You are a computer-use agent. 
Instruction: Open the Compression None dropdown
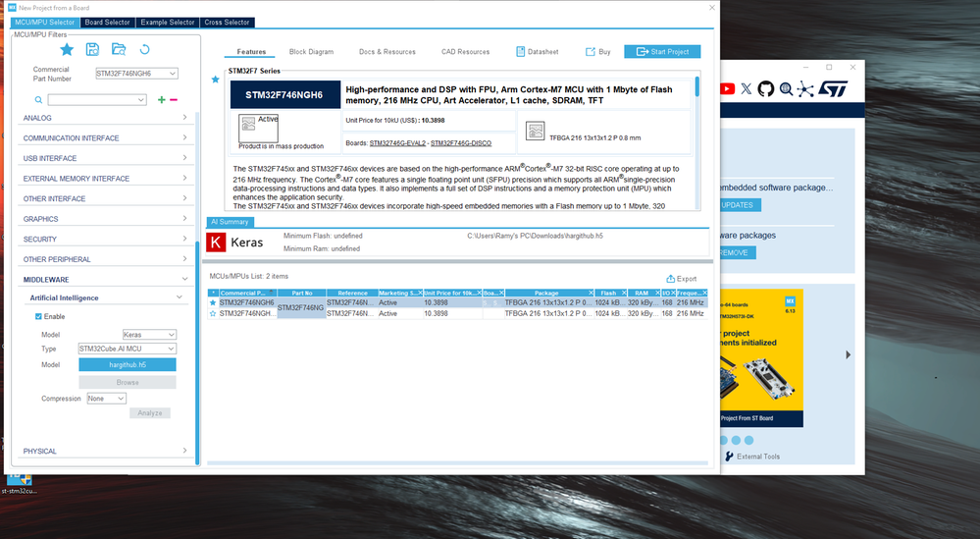(x=121, y=399)
